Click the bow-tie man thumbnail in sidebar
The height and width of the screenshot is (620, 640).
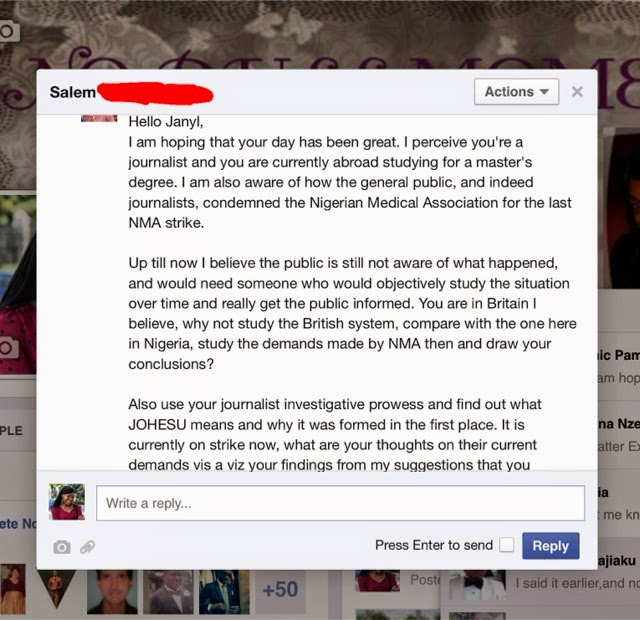(477, 585)
